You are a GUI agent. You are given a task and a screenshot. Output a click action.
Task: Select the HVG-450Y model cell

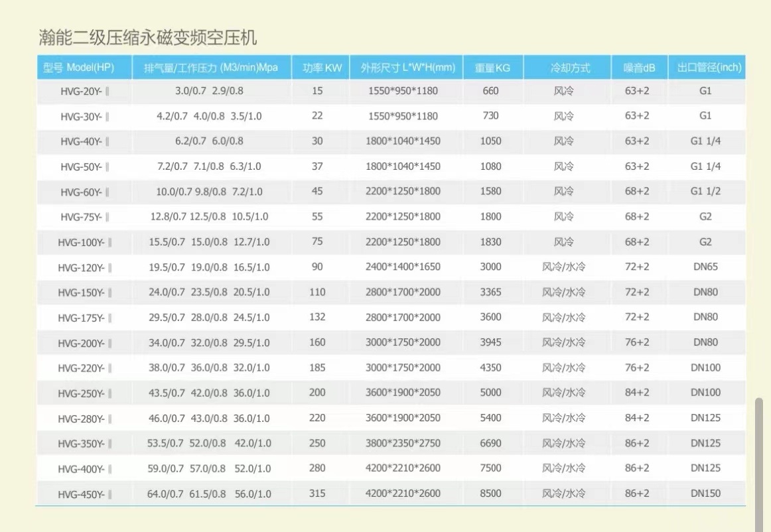tap(84, 494)
